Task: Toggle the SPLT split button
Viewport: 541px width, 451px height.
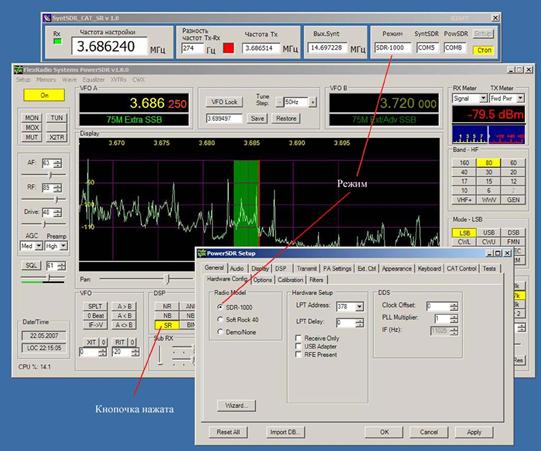Action: tap(95, 306)
